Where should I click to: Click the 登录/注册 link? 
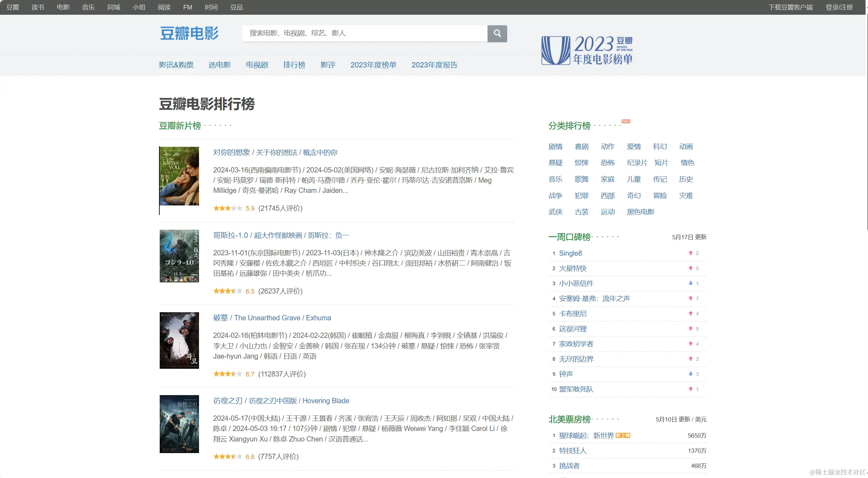pos(839,7)
